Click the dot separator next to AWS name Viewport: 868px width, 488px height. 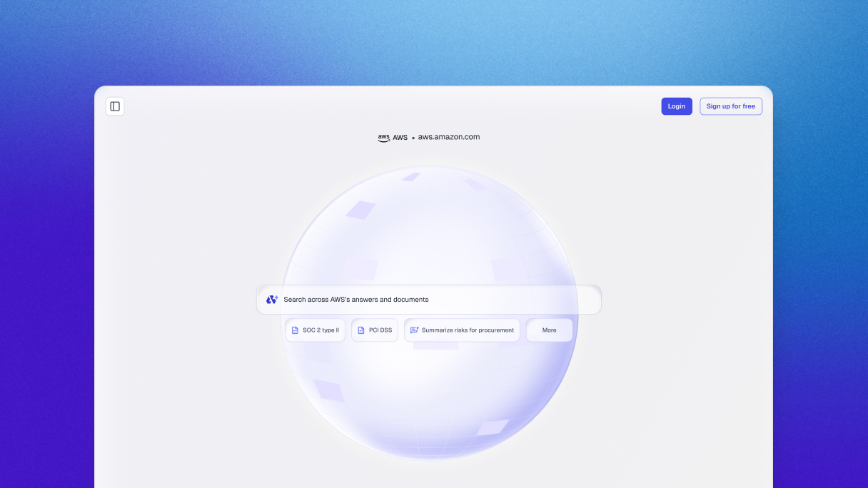(x=413, y=138)
